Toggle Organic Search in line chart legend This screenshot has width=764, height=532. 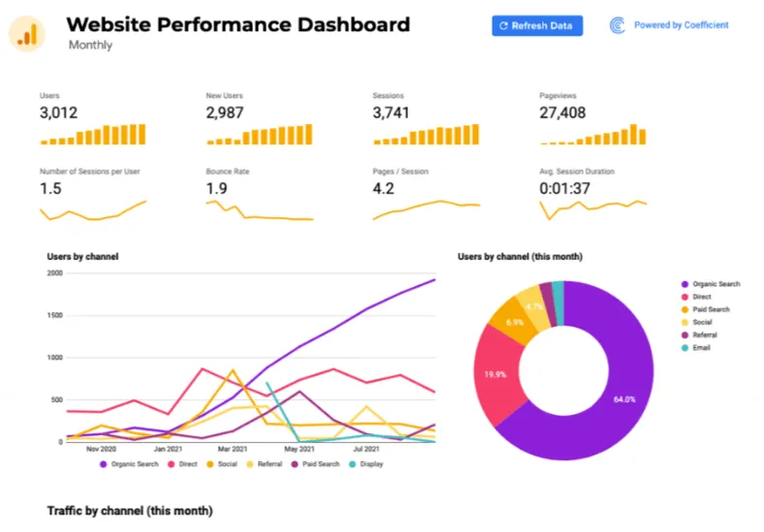[x=129, y=464]
